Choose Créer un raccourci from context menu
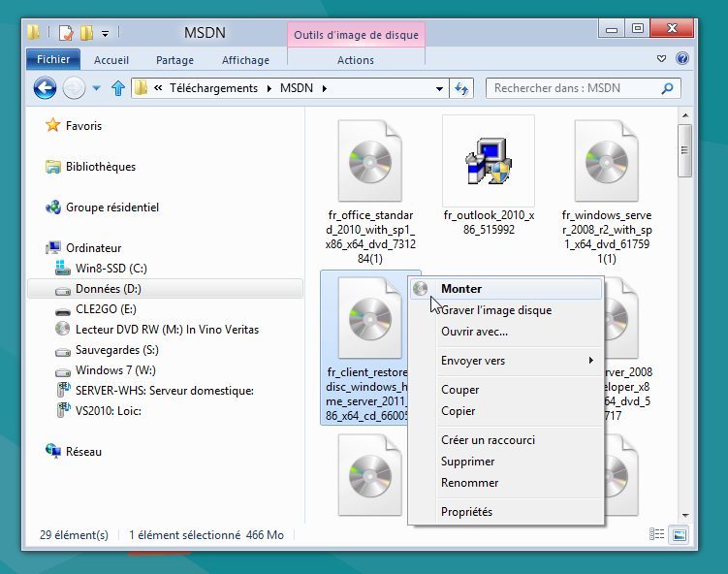Screen dimensions: 728x574 pyautogui.click(x=506, y=440)
